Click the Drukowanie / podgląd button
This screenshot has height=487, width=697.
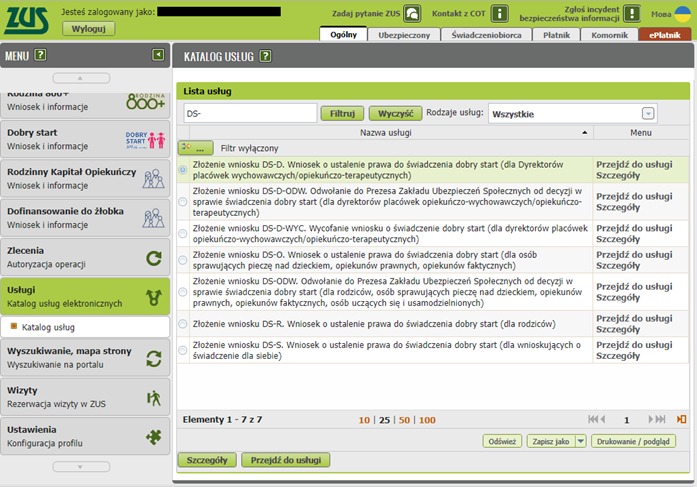[x=633, y=441]
